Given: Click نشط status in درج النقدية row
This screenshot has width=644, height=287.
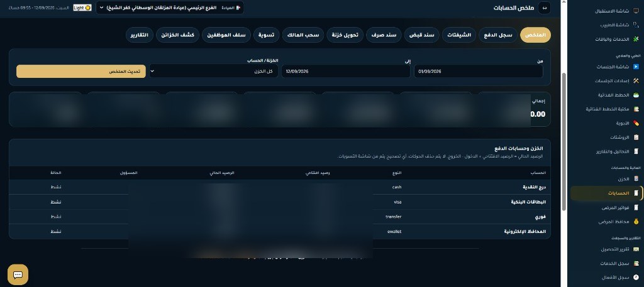Looking at the screenshot, I should [x=56, y=187].
